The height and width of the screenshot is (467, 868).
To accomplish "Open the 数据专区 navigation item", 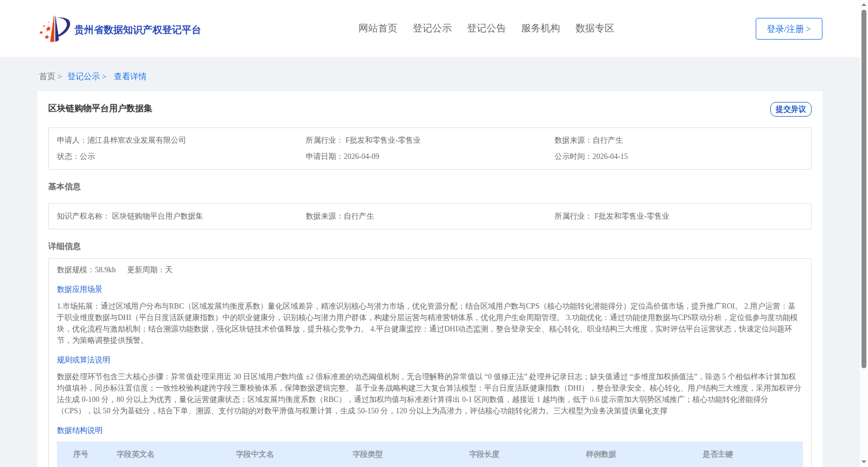I will [595, 28].
